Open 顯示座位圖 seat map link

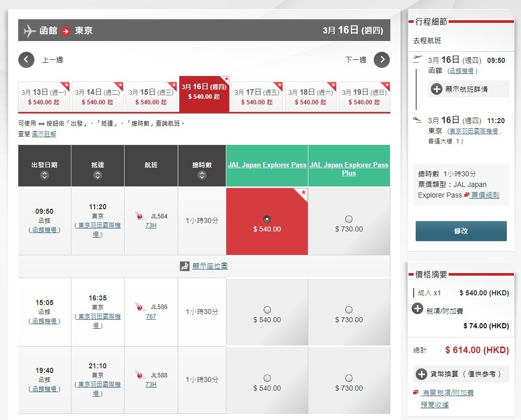coord(210,266)
